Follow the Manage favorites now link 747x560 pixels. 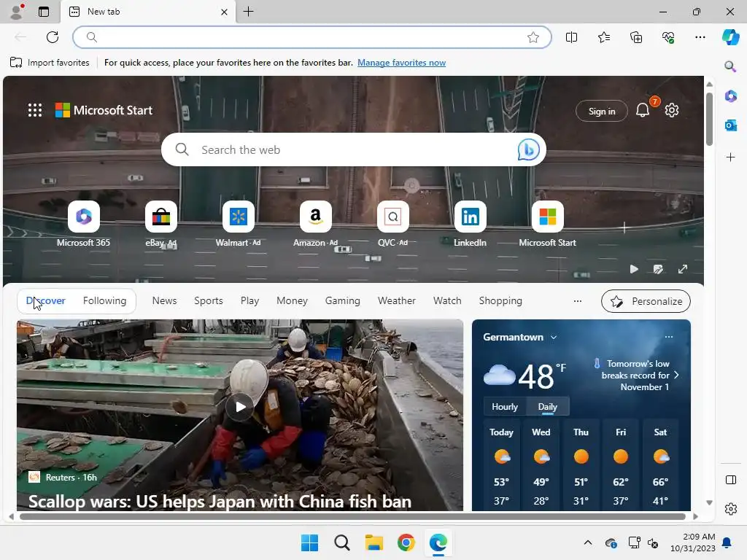402,63
